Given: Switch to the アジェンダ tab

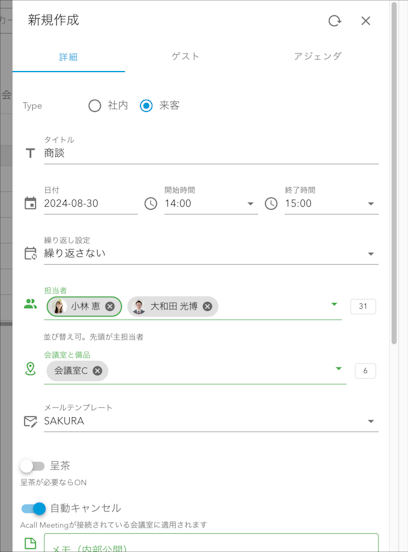Looking at the screenshot, I should (x=318, y=56).
